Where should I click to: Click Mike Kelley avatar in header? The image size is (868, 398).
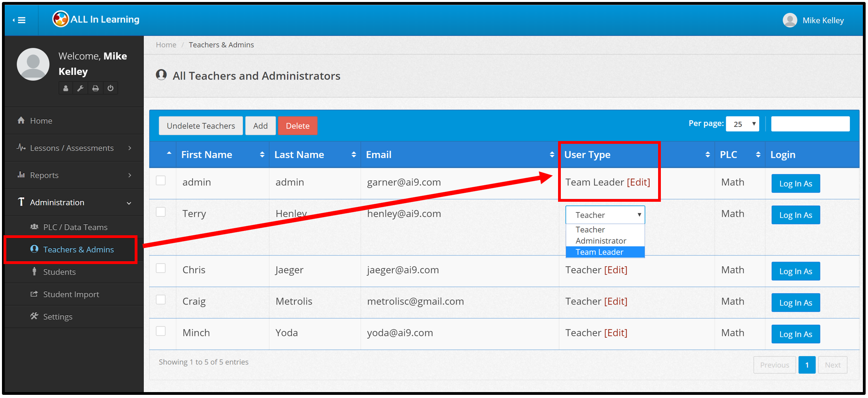pyautogui.click(x=789, y=20)
